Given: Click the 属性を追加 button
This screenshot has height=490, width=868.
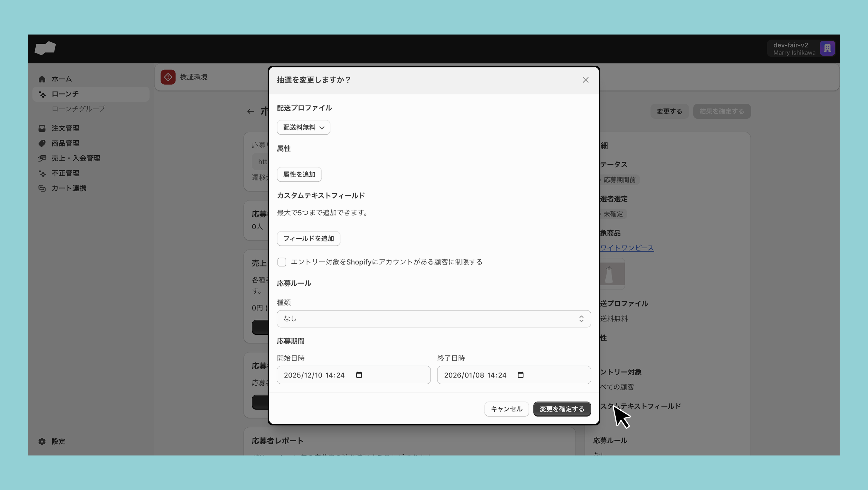Looking at the screenshot, I should (299, 174).
